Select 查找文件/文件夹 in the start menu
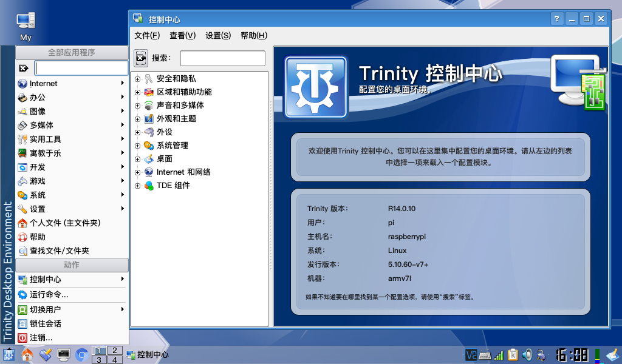 [72, 251]
